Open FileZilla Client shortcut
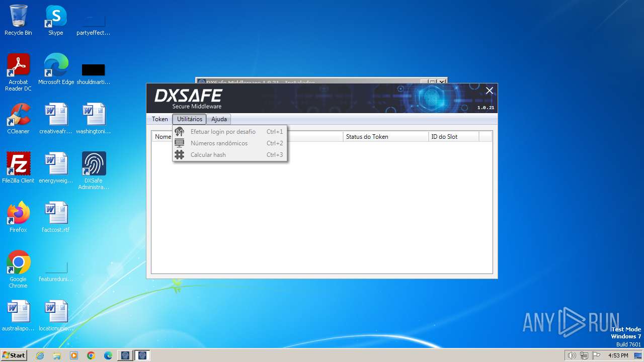 pyautogui.click(x=18, y=168)
